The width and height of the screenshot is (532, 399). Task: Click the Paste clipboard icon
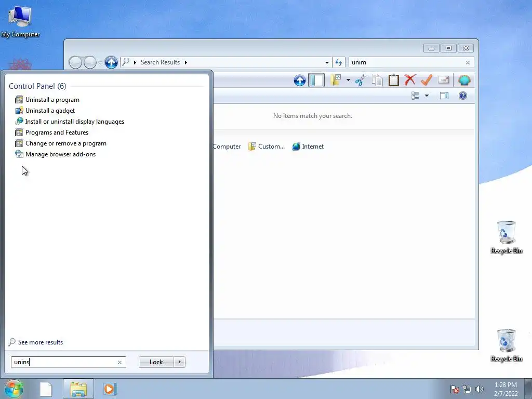pyautogui.click(x=394, y=81)
